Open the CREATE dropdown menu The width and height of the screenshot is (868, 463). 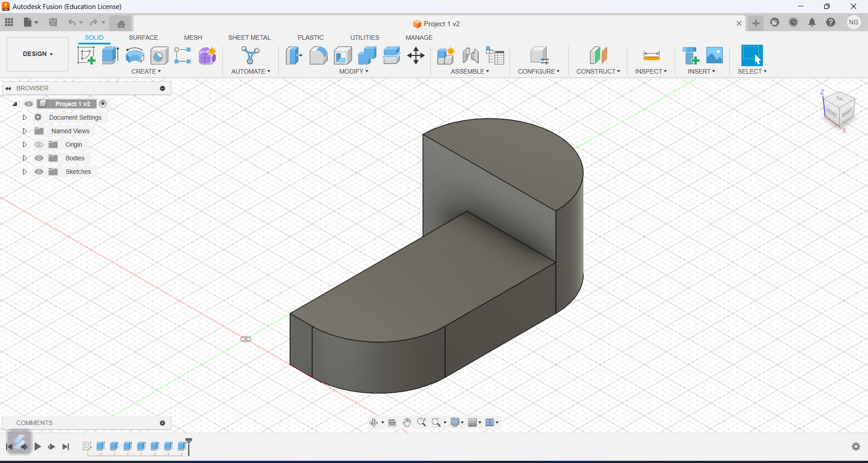tap(146, 71)
